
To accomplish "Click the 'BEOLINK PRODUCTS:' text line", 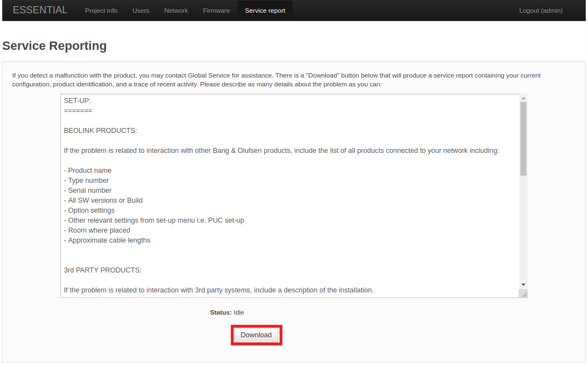I will tap(100, 130).
